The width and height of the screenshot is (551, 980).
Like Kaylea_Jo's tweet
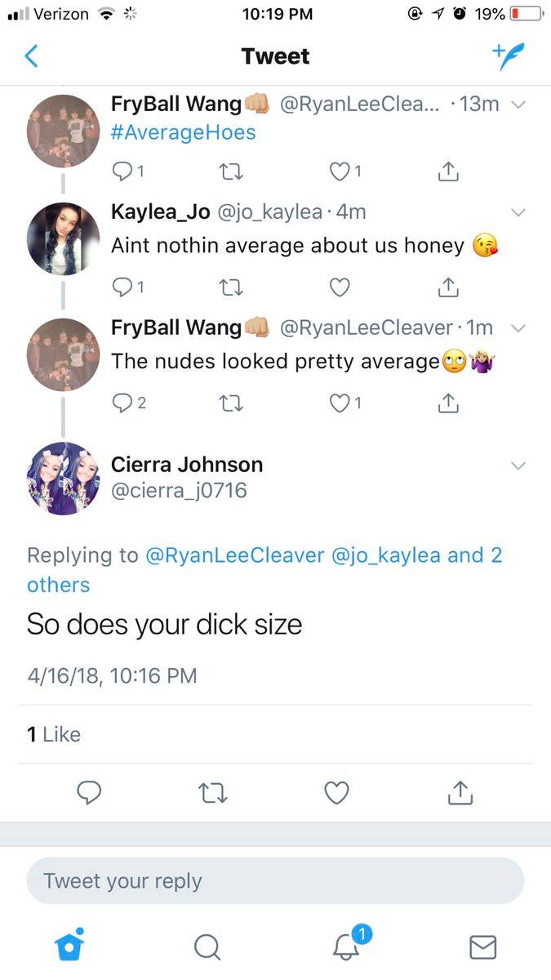(x=340, y=287)
